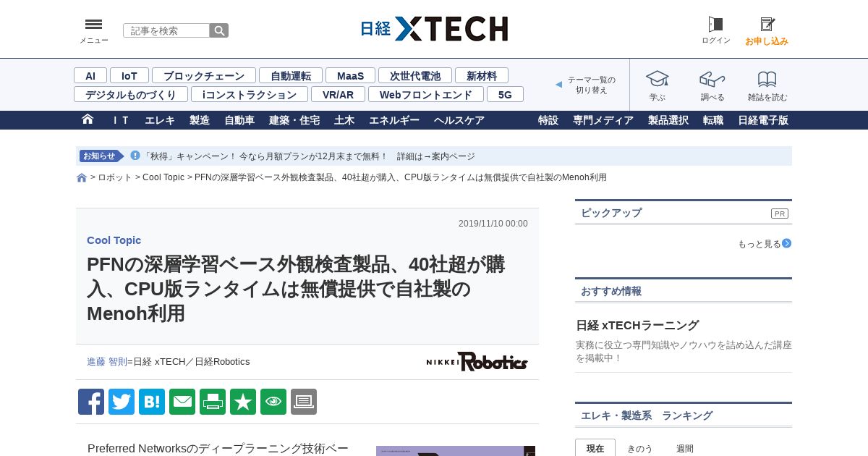Click the home icon in navy navigation bar

pyautogui.click(x=88, y=119)
